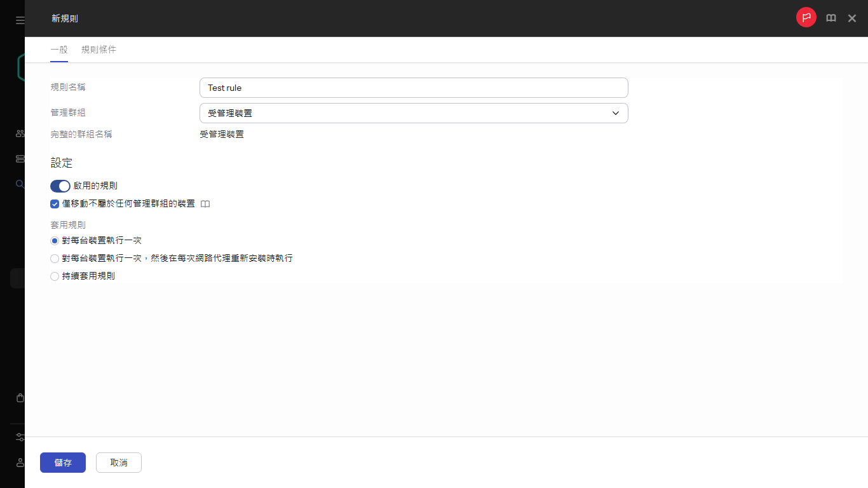
Task: Click the users/groups icon in sidebar
Action: click(18, 133)
